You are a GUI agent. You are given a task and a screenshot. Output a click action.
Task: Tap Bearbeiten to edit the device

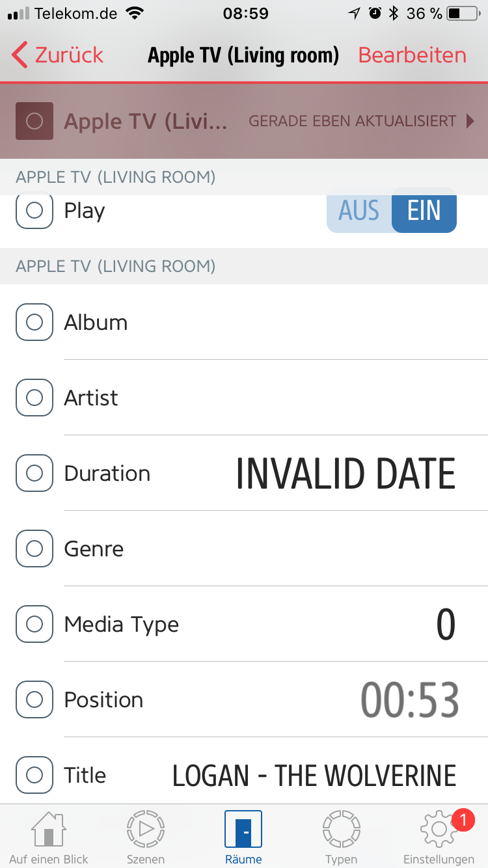click(x=412, y=55)
